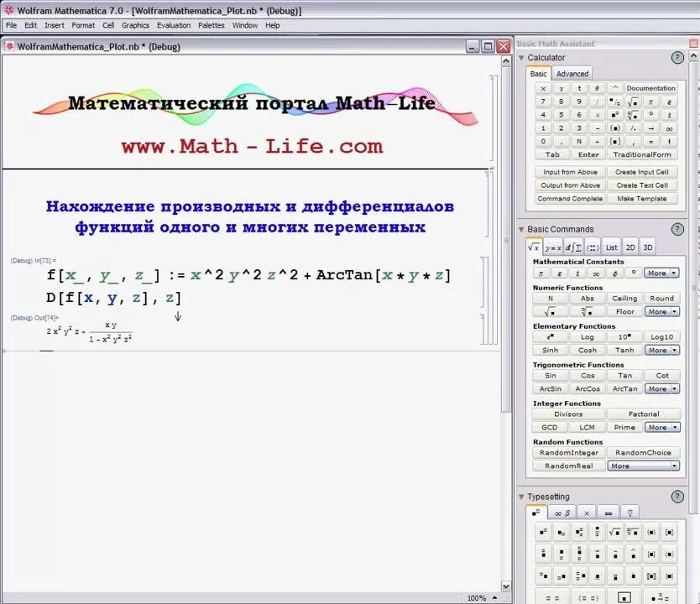Insert e-power template under Elementary Functions
This screenshot has width=700, height=604.
coord(551,336)
